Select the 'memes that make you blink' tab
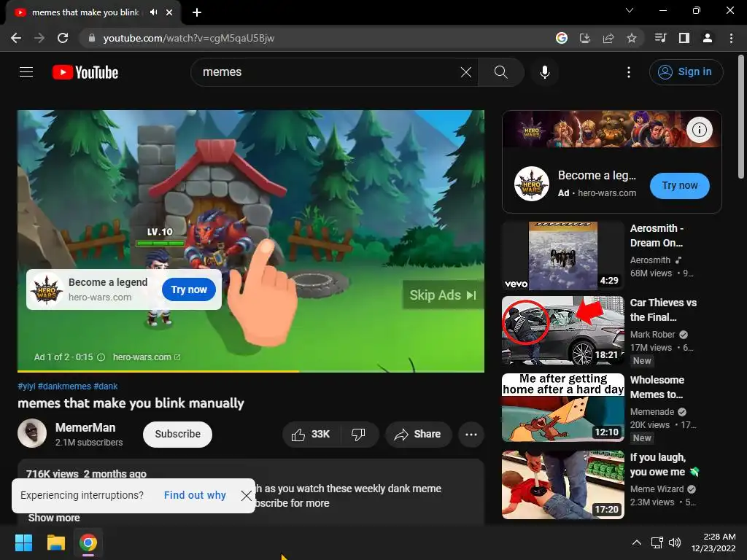Image resolution: width=747 pixels, height=560 pixels. point(86,12)
